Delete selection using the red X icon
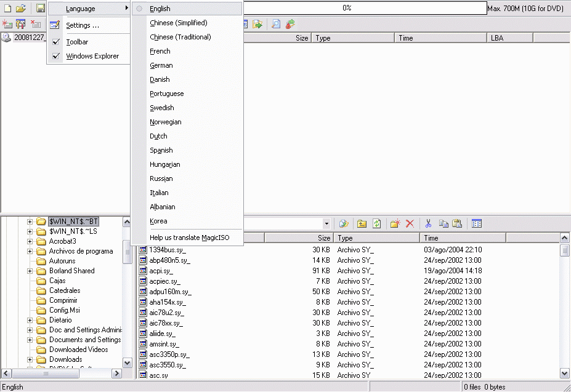 [410, 223]
